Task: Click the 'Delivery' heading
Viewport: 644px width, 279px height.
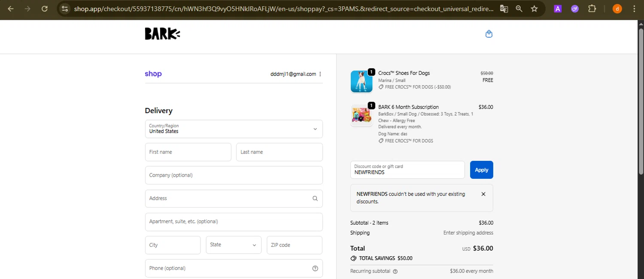Action: pos(158,110)
